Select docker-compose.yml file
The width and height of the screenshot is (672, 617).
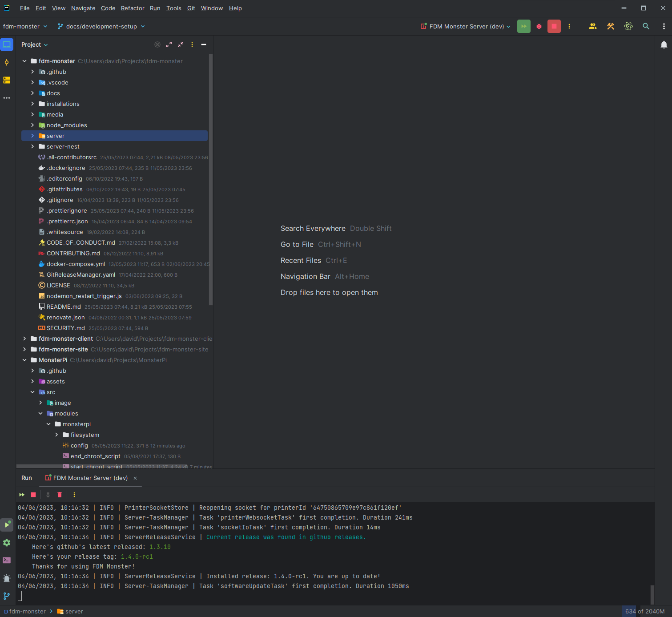click(76, 264)
